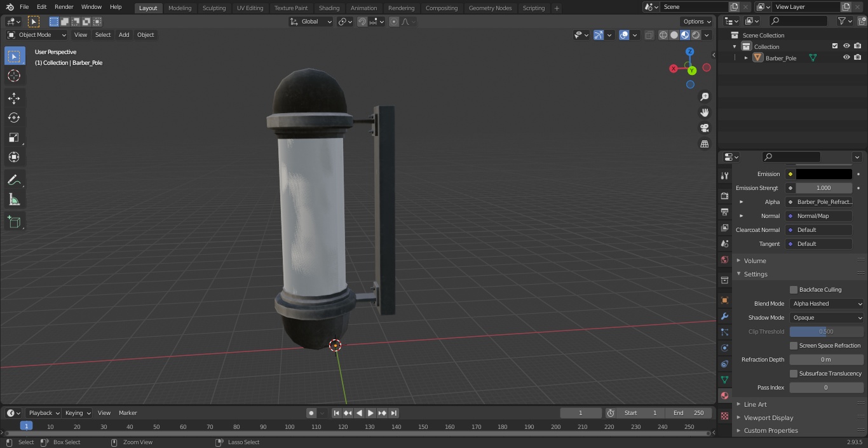Enable Screen Space Refraction checkbox
The image size is (868, 448).
(794, 346)
